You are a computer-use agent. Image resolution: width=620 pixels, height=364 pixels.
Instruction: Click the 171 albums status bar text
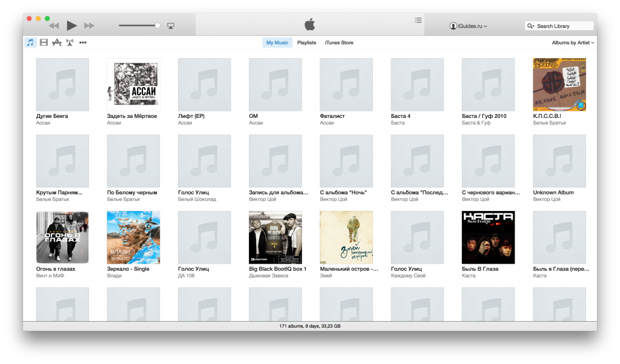(x=309, y=326)
